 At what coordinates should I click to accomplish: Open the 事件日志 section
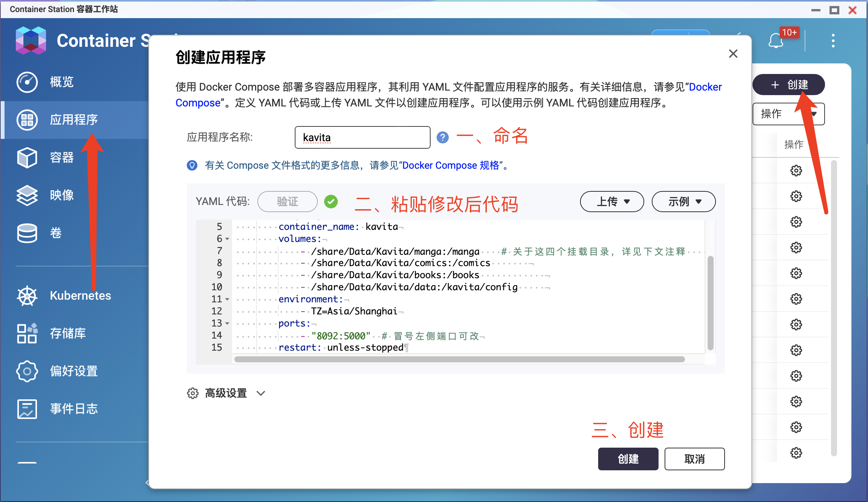(74, 409)
